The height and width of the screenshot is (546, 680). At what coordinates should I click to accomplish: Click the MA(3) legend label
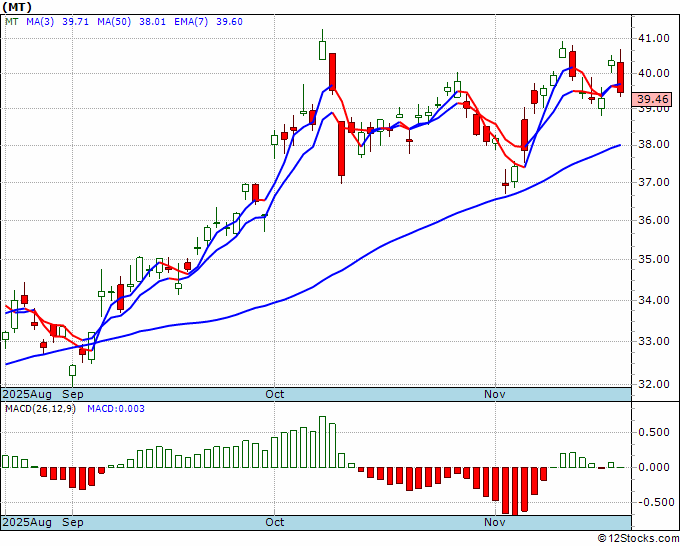tap(40, 22)
